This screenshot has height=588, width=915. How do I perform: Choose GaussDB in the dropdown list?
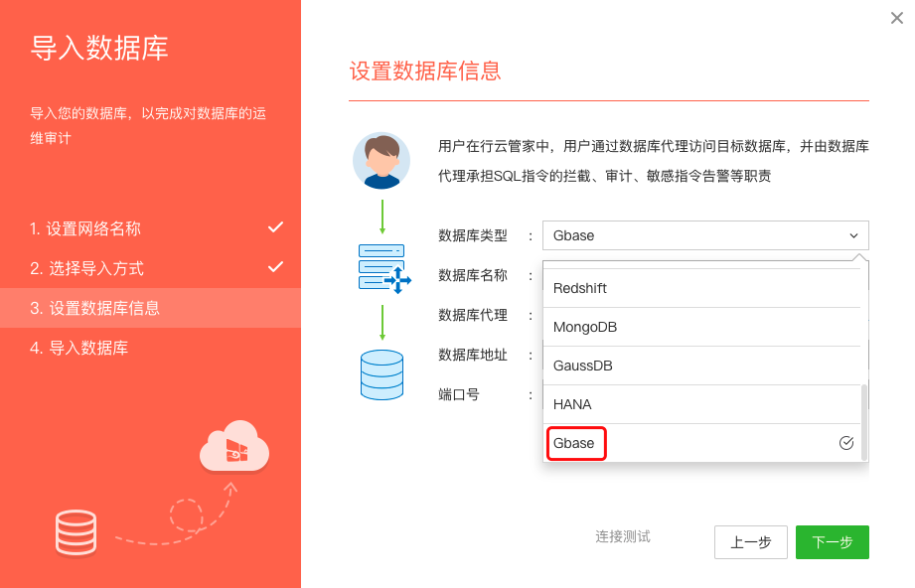[702, 366]
